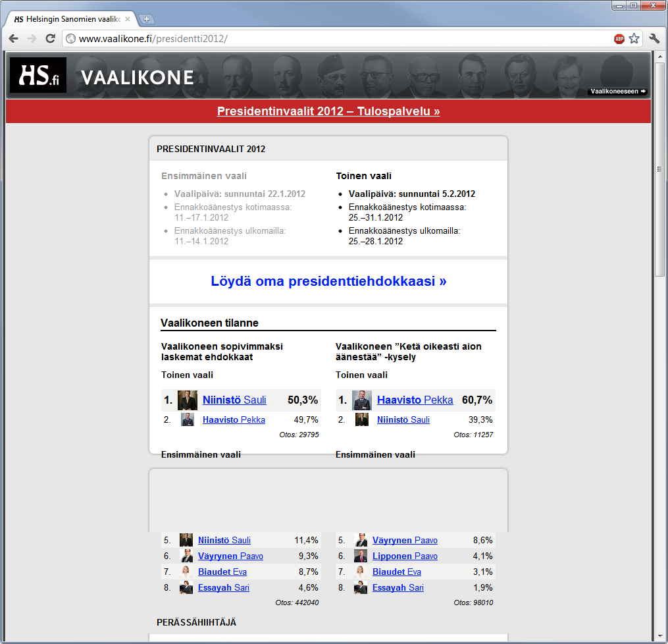Open Presidentinvaalit 2012 – Tulospalvelu link
The height and width of the screenshot is (644, 668).
pos(328,111)
